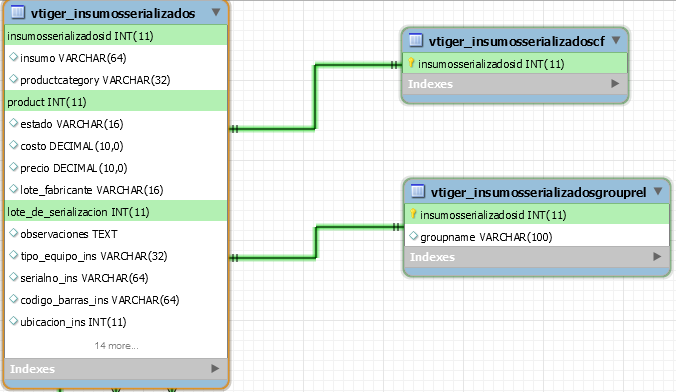Click the vtiger_insumosserializados table icon
Image resolution: width=676 pixels, height=392 pixels.
click(x=18, y=12)
